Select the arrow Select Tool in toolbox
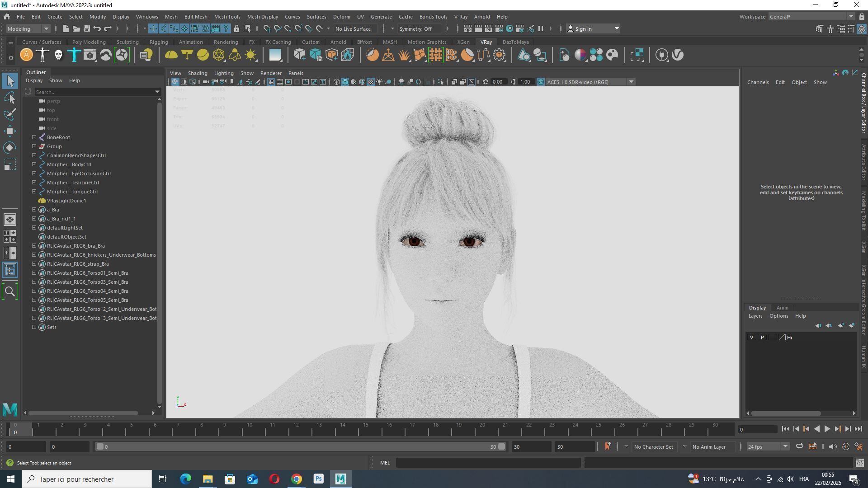Image resolution: width=868 pixels, height=488 pixels. pos(10,81)
